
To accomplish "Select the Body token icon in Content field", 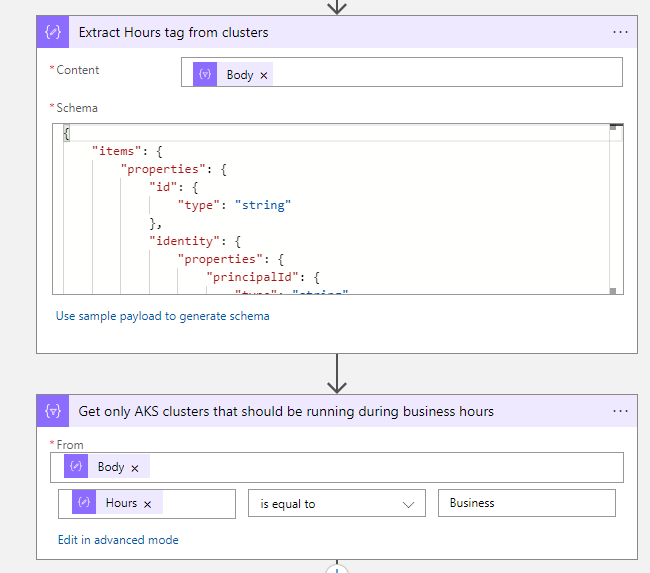I will click(204, 75).
